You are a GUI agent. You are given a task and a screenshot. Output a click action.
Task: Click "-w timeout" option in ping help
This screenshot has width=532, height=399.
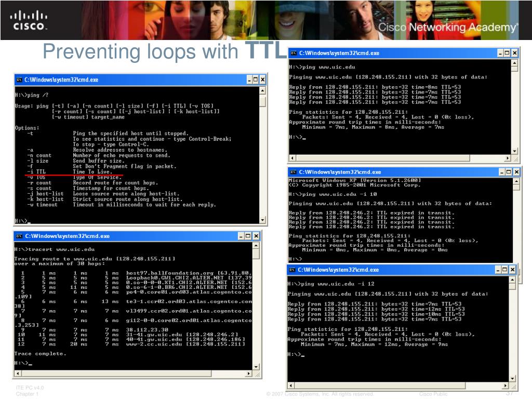click(43, 205)
